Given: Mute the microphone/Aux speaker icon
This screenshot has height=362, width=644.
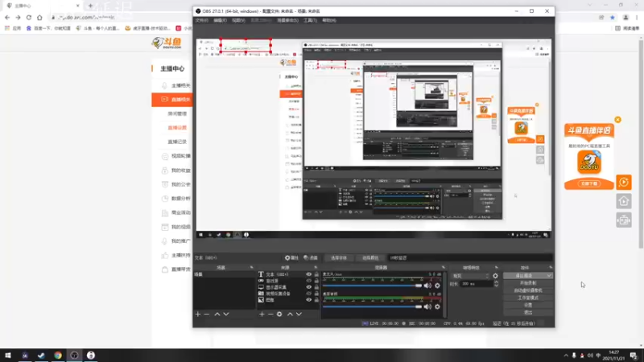Looking at the screenshot, I should [x=427, y=286].
